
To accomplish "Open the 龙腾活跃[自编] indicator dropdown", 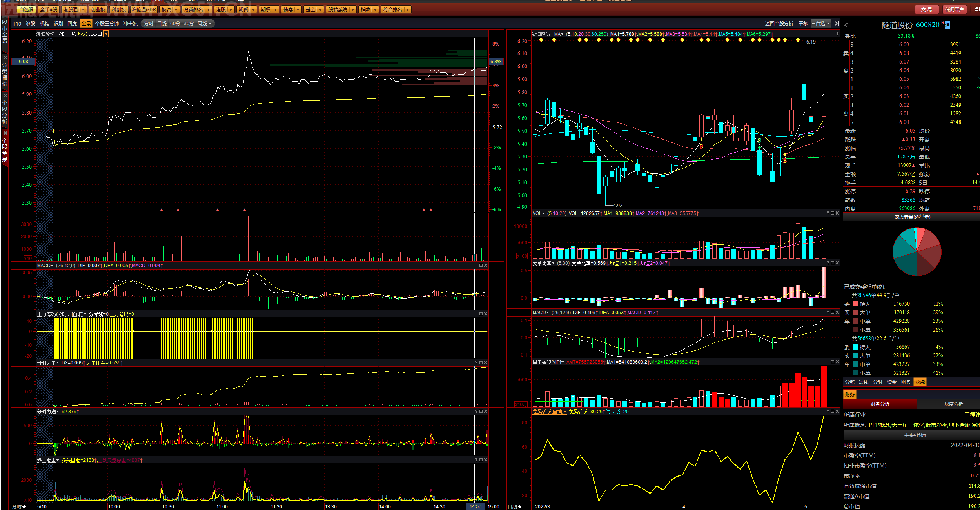I will [549, 412].
